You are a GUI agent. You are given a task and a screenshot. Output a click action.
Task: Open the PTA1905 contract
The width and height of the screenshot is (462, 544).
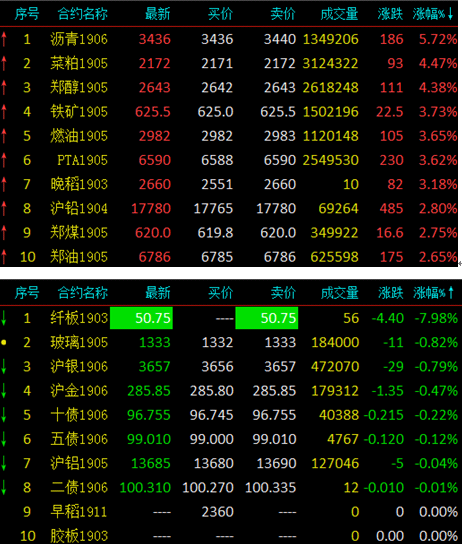point(83,160)
